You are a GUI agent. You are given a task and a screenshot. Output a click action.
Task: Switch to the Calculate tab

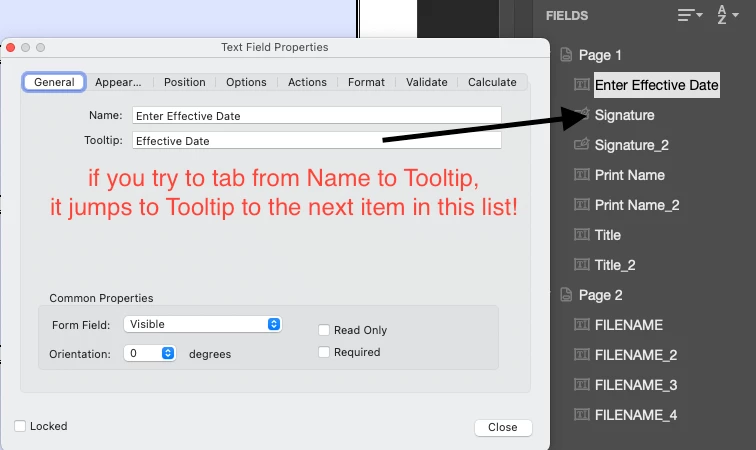(492, 82)
